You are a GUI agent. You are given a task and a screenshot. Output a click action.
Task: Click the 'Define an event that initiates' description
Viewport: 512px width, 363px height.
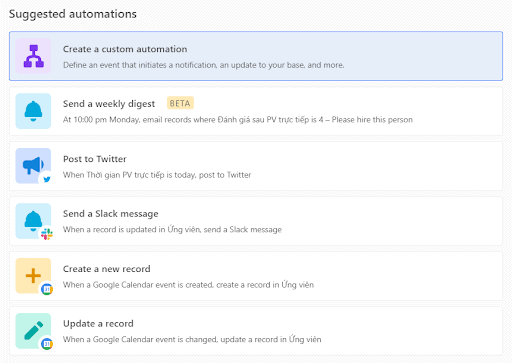coord(203,65)
